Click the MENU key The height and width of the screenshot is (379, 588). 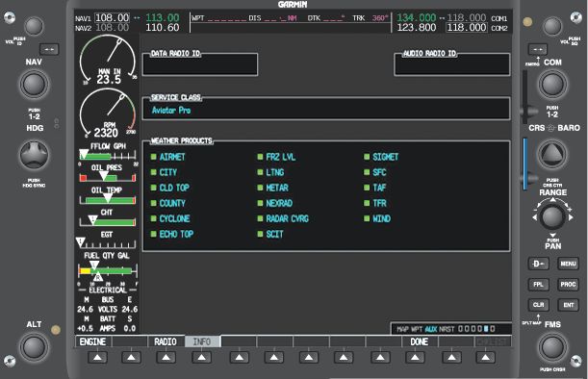click(x=568, y=264)
